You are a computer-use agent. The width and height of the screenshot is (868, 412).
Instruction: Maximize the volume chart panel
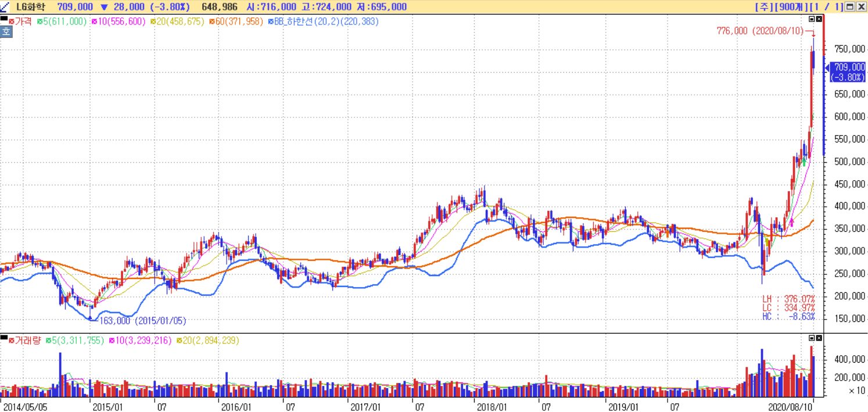click(x=812, y=338)
